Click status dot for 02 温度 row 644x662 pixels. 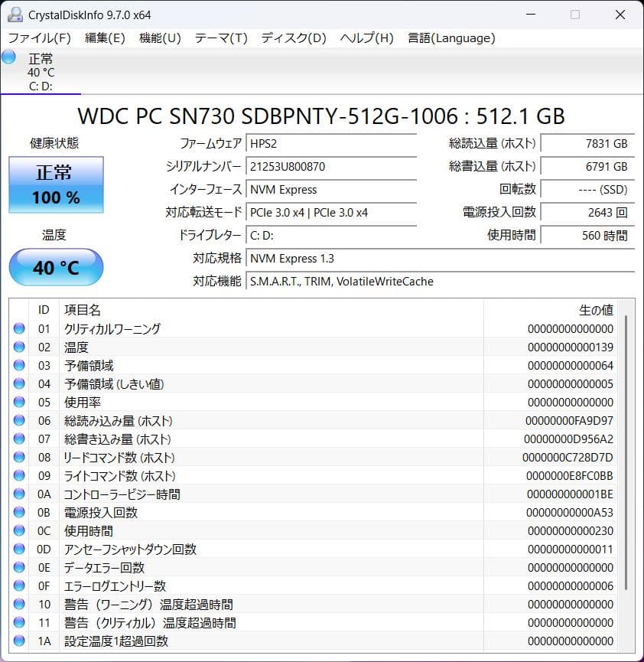coord(19,347)
